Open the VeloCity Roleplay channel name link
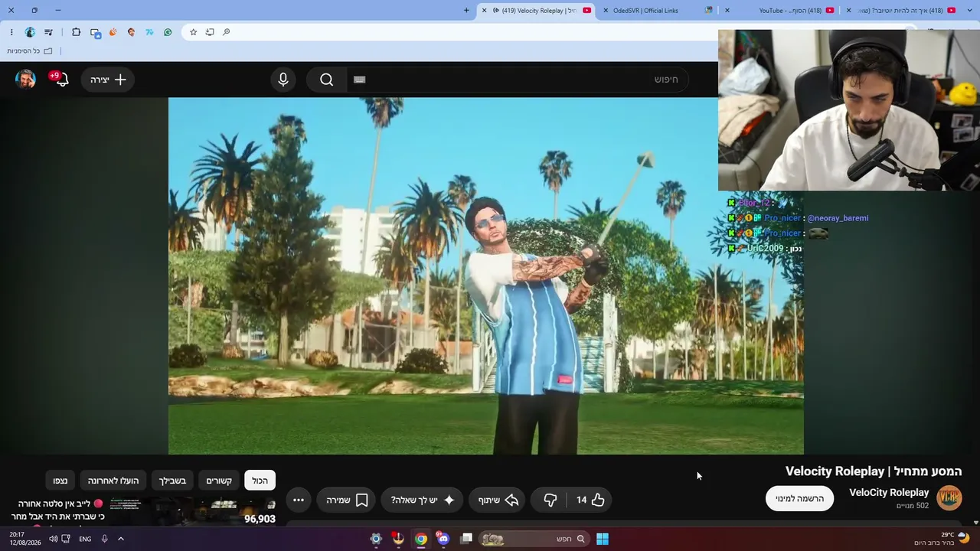 tap(889, 492)
